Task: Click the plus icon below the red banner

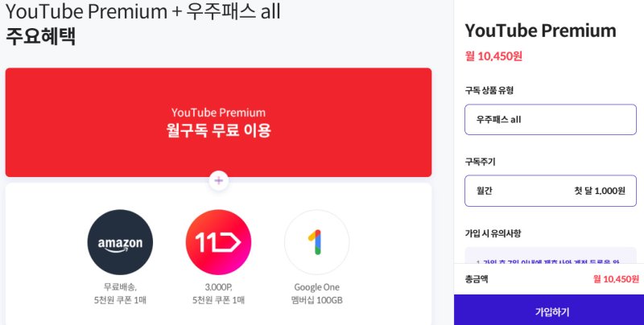Action: (x=219, y=180)
